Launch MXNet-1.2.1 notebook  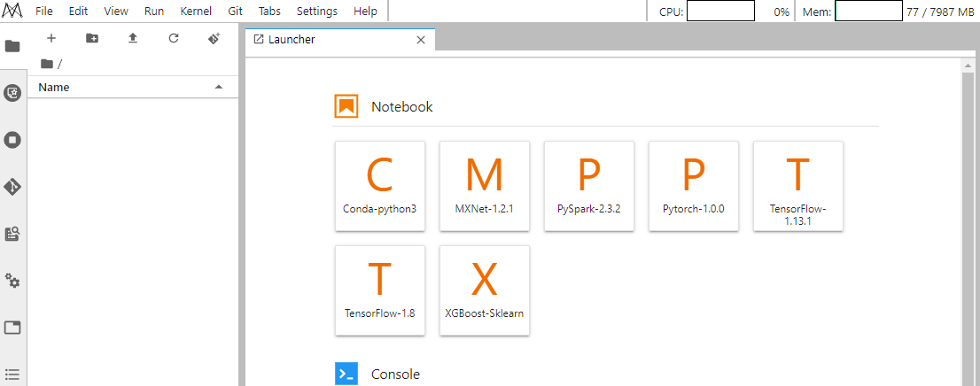pyautogui.click(x=485, y=186)
